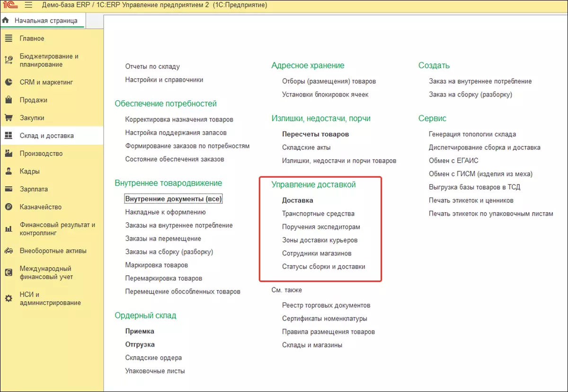568x392 pixels.
Task: Click the Закупки cart icon
Action: [x=9, y=118]
